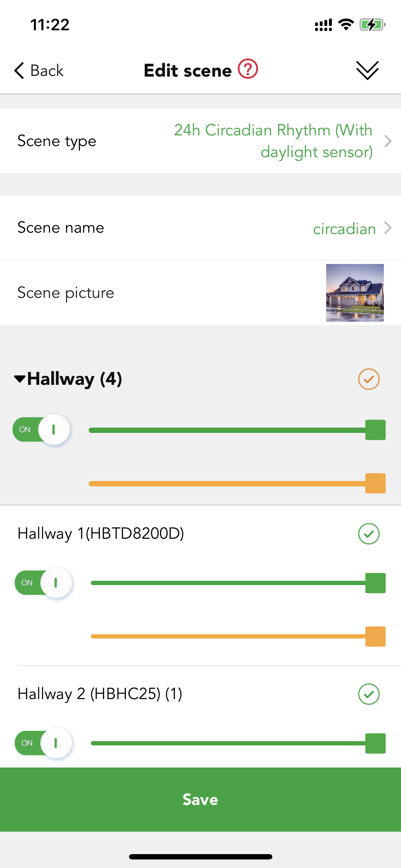Open the Scene type row

click(200, 141)
